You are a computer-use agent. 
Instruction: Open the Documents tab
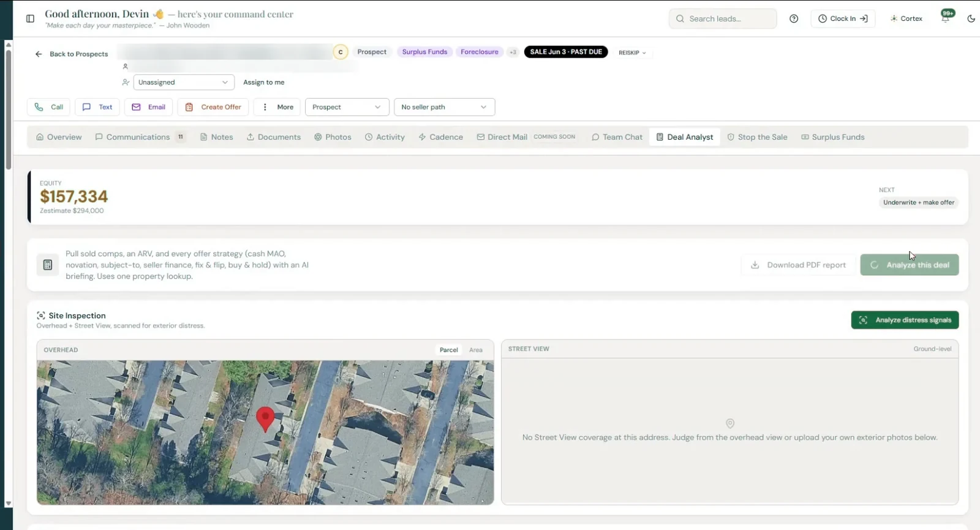274,137
